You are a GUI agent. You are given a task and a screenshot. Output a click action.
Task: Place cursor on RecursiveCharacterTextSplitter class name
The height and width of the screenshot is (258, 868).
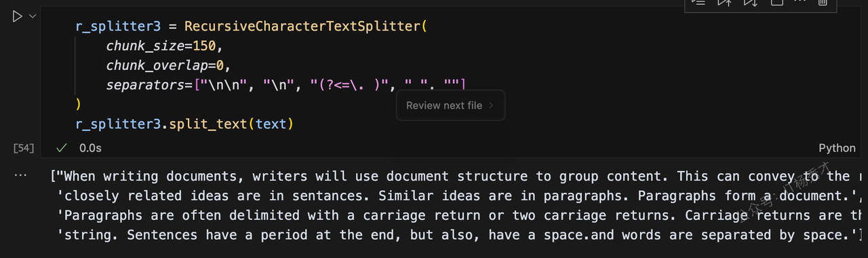click(x=302, y=26)
